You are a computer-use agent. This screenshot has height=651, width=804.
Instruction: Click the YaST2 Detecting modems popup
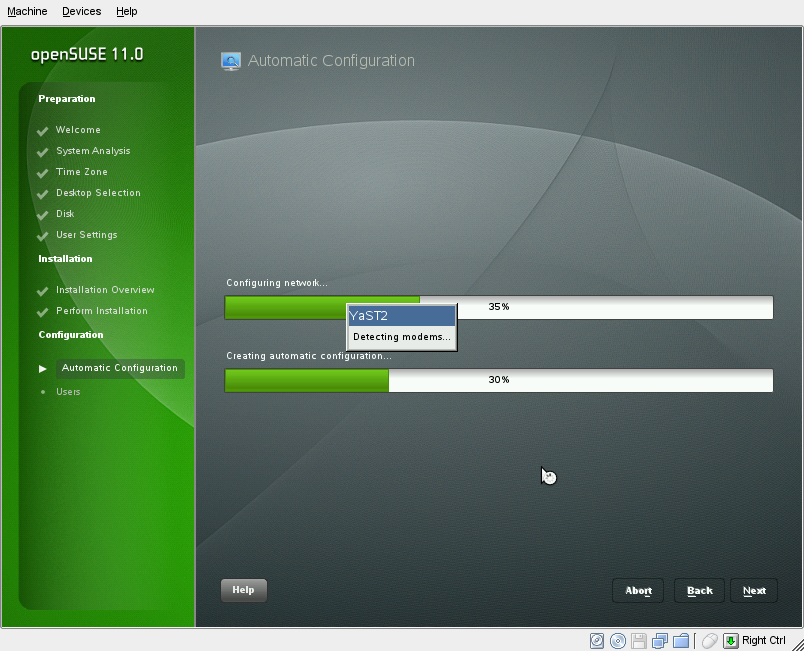pyautogui.click(x=401, y=325)
